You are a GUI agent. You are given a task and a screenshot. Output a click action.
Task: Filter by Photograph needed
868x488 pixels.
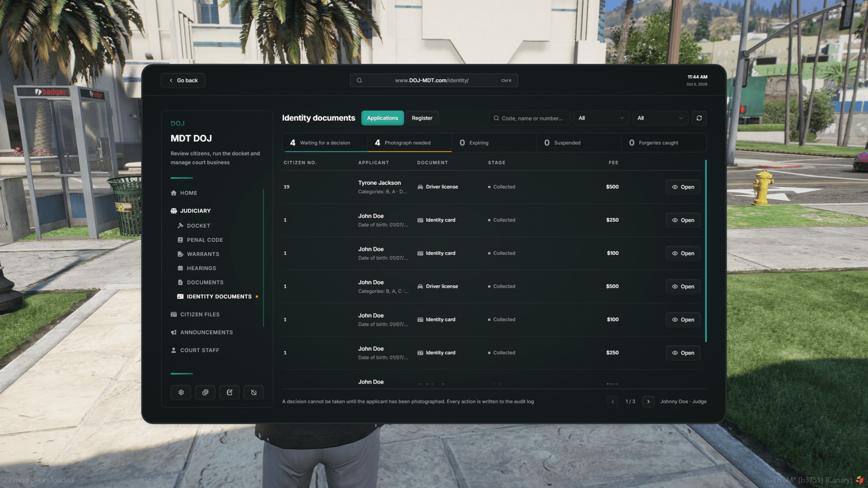(x=409, y=143)
